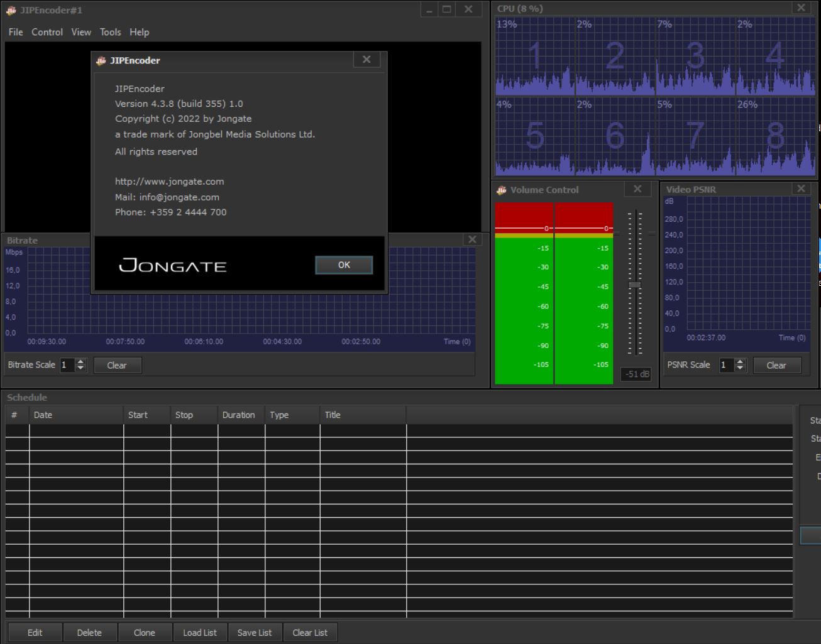Click CPU core 4 usage graph
The image size is (821, 644).
(776, 57)
